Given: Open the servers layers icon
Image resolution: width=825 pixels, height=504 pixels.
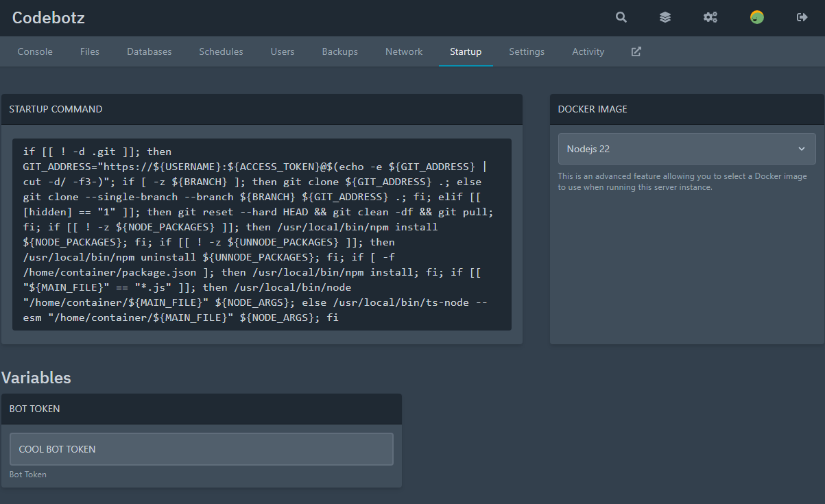Looking at the screenshot, I should click(665, 18).
